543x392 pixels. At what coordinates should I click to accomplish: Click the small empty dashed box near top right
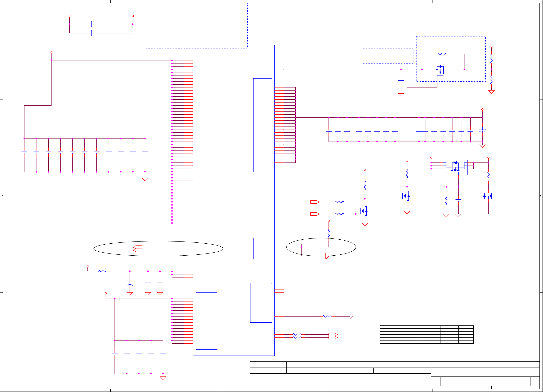tap(387, 56)
